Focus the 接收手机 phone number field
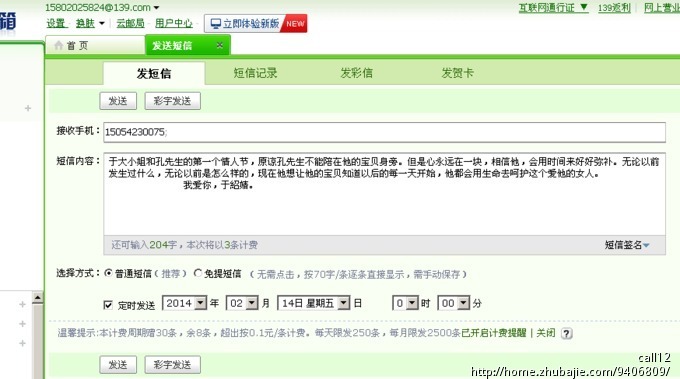680x379 pixels. coord(384,132)
